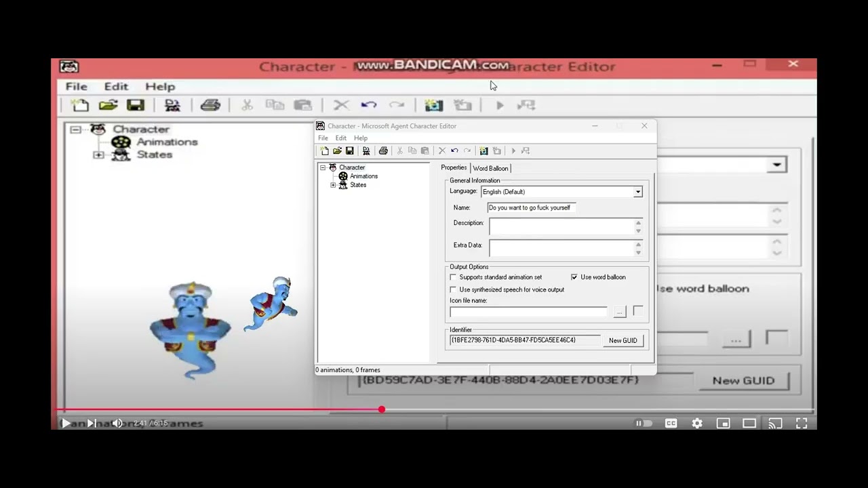Viewport: 868px width, 488px height.
Task: Click icon file browse button in front window
Action: click(x=619, y=312)
